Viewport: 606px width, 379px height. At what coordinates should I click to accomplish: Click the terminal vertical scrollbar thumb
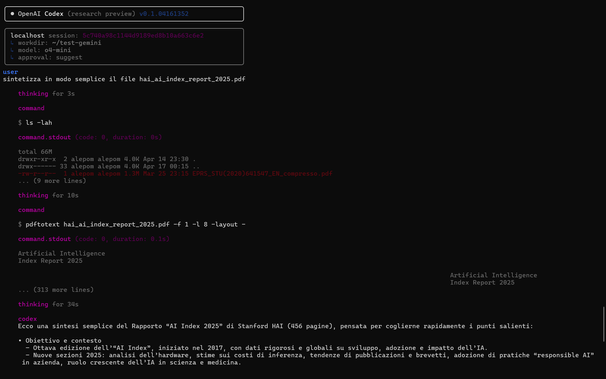603,324
